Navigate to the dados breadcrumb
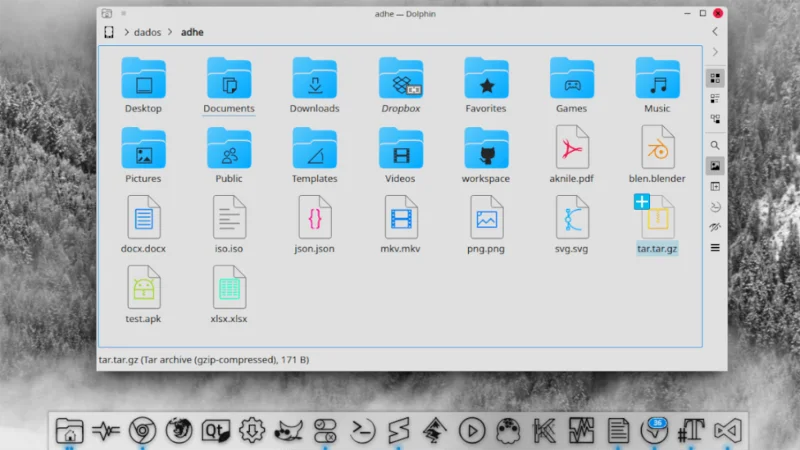 click(x=147, y=32)
